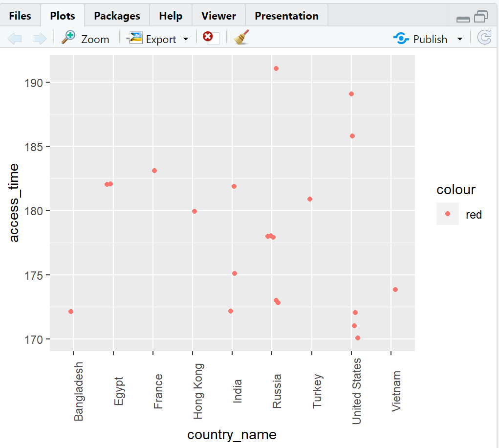The width and height of the screenshot is (499, 448).
Task: Click the Bangladesh data point
Action: (71, 312)
